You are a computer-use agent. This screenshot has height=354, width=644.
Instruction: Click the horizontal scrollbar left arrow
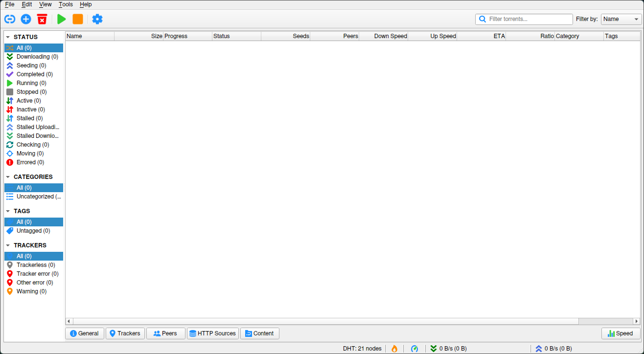click(x=69, y=321)
